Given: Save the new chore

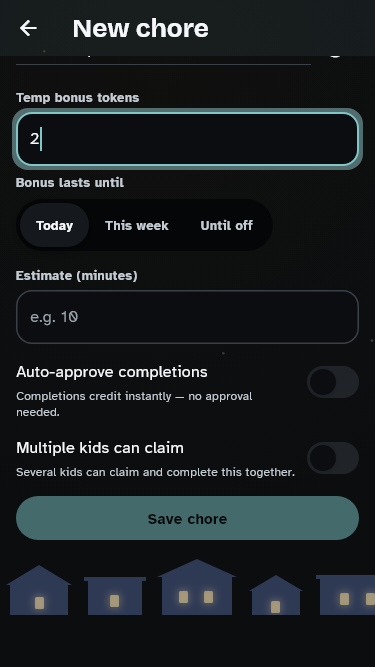Looking at the screenshot, I should [188, 518].
